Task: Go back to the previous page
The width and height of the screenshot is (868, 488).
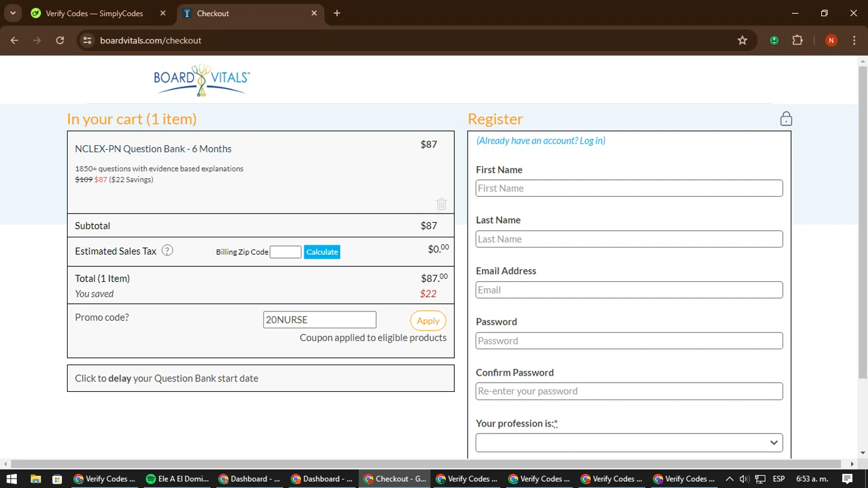Action: tap(14, 41)
